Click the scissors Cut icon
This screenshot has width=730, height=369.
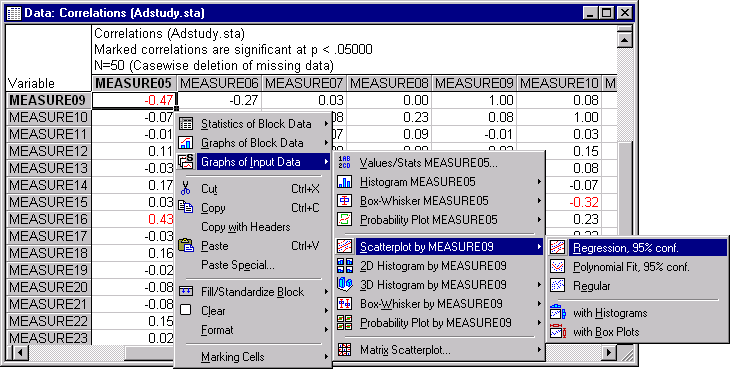click(186, 189)
